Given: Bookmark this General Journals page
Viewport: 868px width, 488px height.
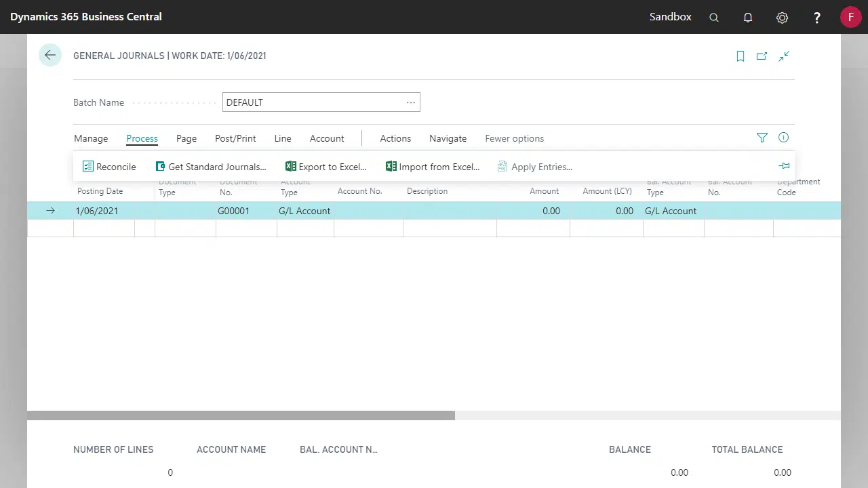Looking at the screenshot, I should [741, 56].
